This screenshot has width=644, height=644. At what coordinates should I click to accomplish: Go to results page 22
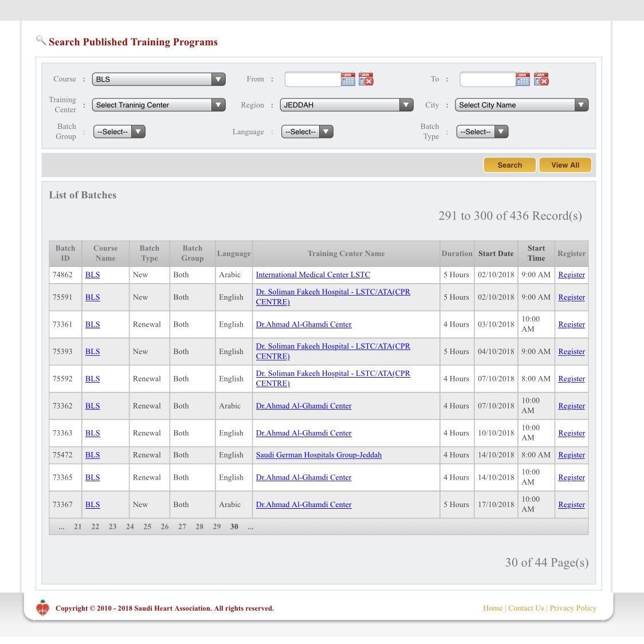[x=95, y=527]
